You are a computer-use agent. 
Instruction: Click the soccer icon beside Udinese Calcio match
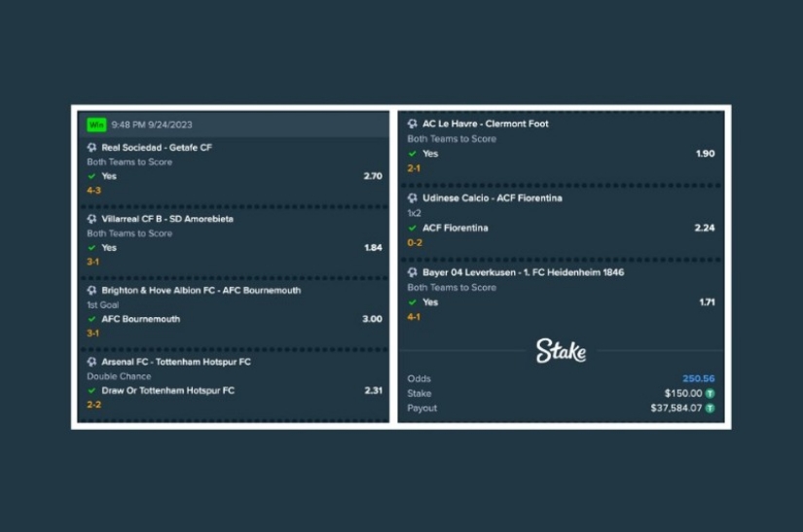[x=413, y=198]
